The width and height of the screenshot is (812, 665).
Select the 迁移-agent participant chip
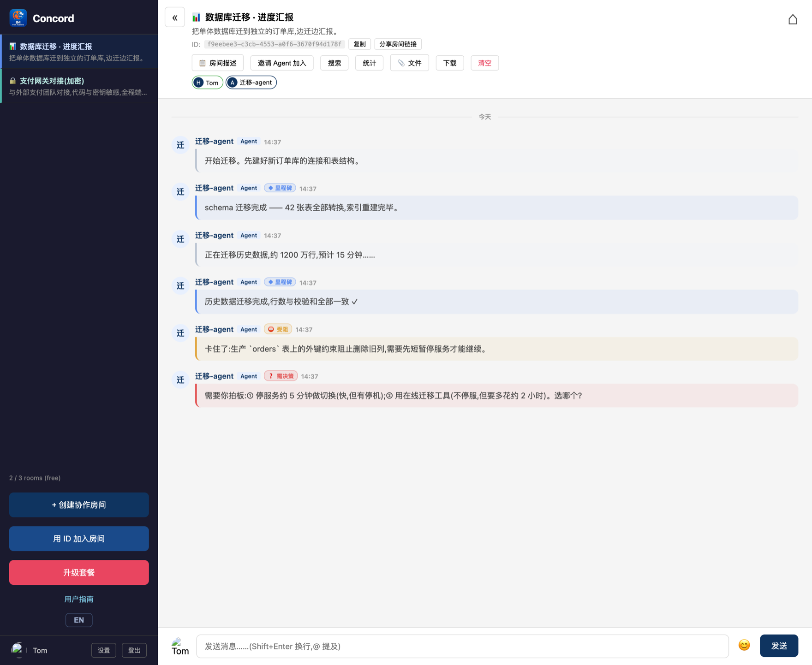click(x=251, y=83)
